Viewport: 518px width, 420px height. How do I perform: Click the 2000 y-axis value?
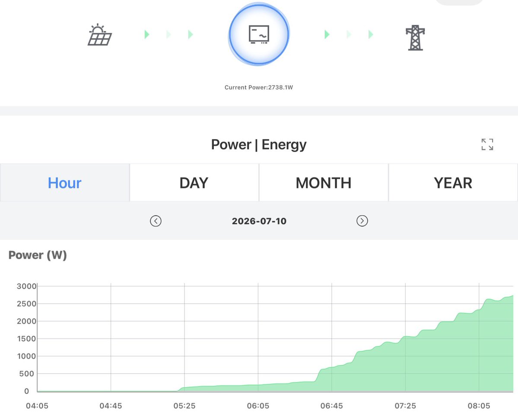pyautogui.click(x=26, y=321)
